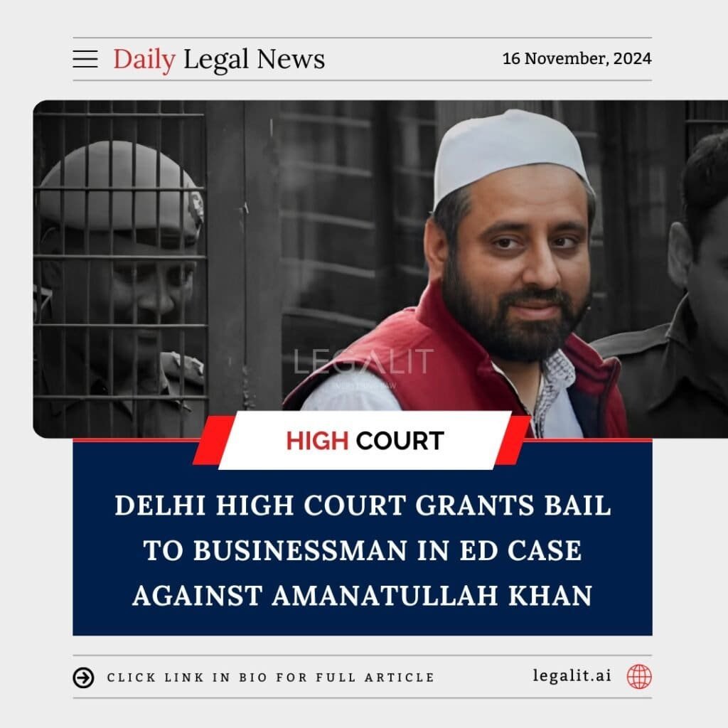Click the red globe icon
The height and width of the screenshot is (728, 728).
click(x=639, y=677)
